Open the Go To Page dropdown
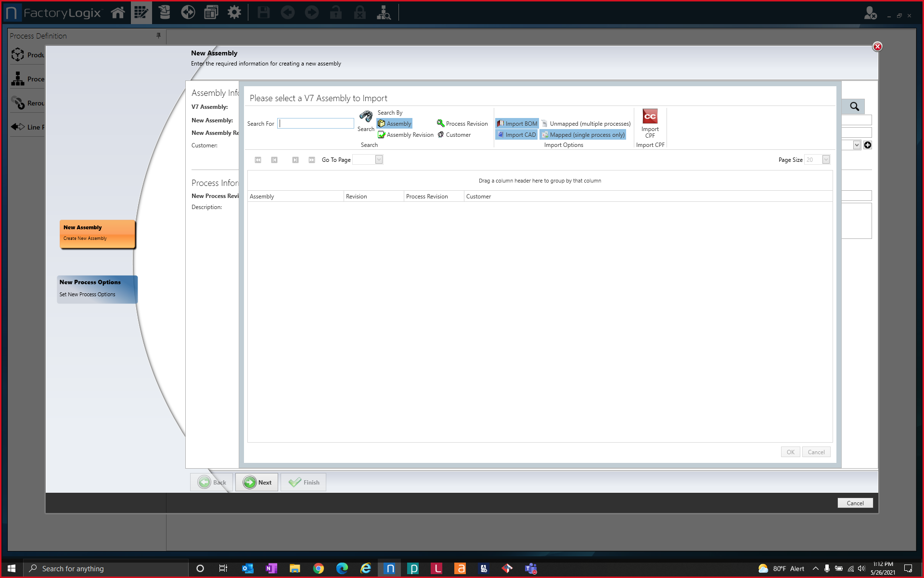This screenshot has width=924, height=578. (x=379, y=159)
